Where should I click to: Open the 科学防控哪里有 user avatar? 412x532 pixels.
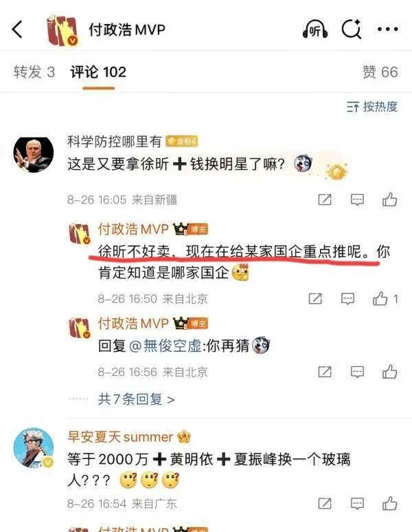(x=33, y=155)
